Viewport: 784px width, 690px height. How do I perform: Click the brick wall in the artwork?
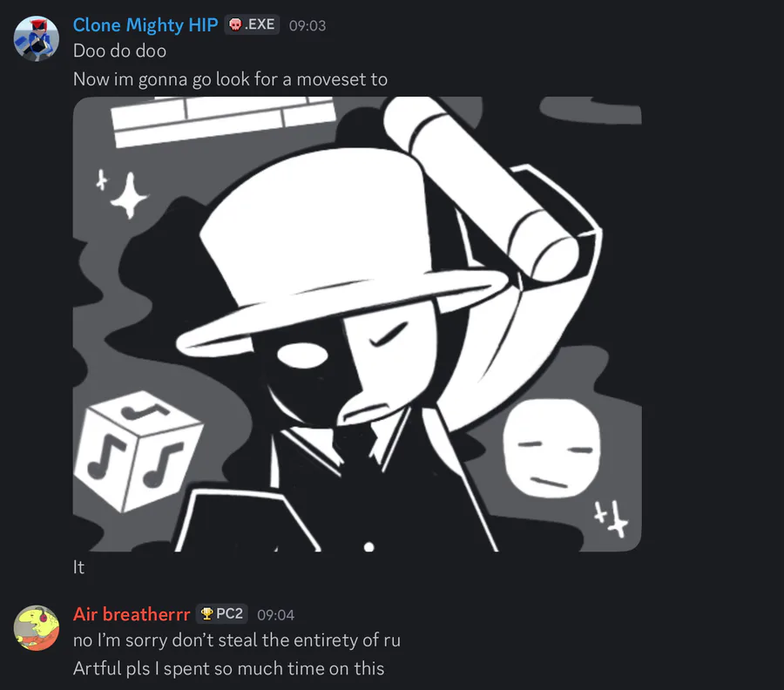[224, 120]
